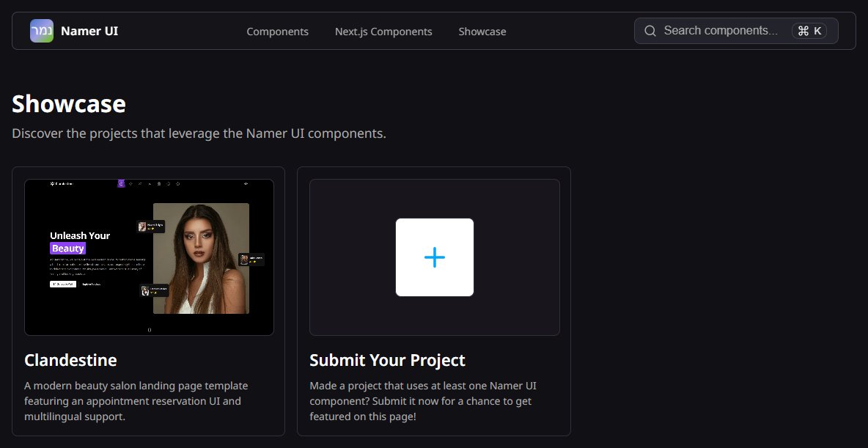Open the Components nav item

(277, 32)
